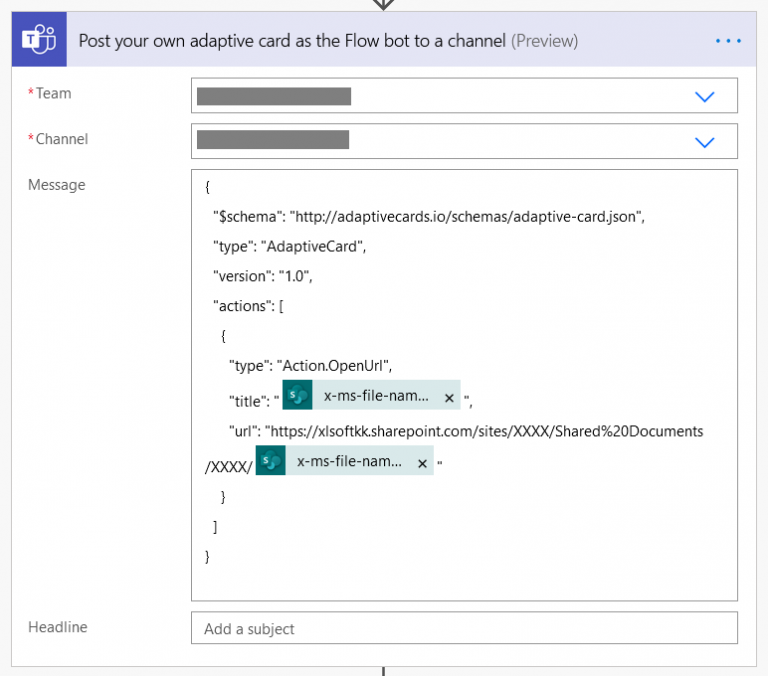The width and height of the screenshot is (768, 676).
Task: Select the redacted Channel value
Action: pyautogui.click(x=273, y=141)
